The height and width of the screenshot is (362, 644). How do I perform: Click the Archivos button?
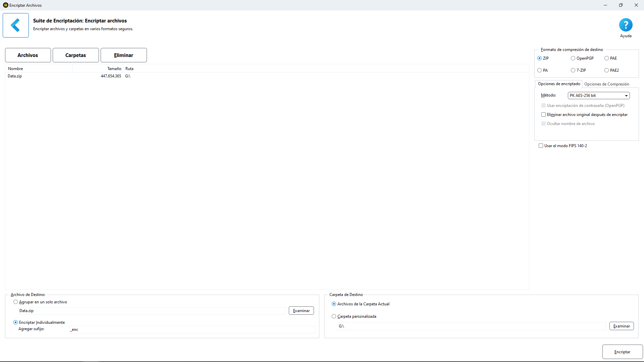[x=28, y=55]
